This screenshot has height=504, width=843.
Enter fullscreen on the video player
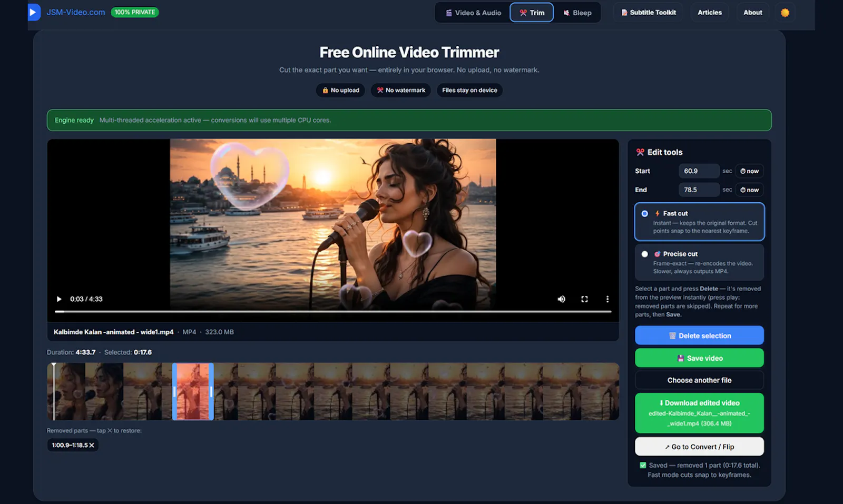point(584,299)
